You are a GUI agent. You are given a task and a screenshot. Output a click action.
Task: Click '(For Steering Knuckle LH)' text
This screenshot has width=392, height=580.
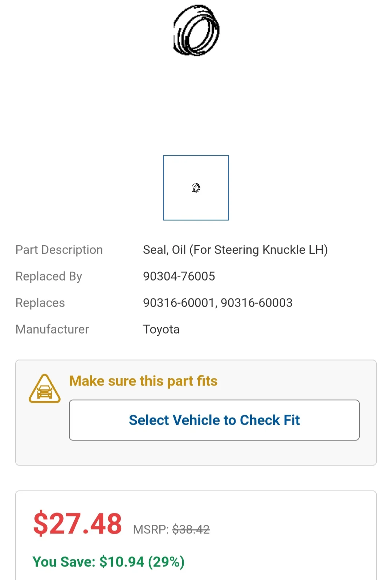tap(259, 250)
